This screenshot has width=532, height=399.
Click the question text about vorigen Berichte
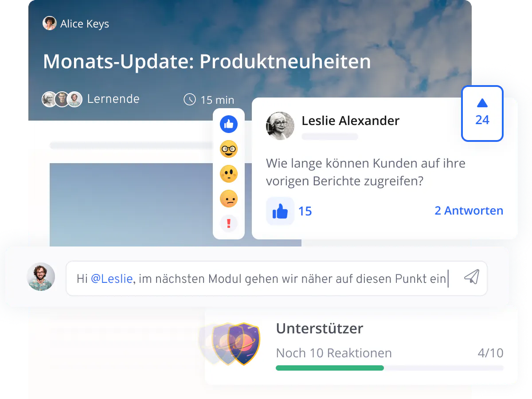pos(366,172)
